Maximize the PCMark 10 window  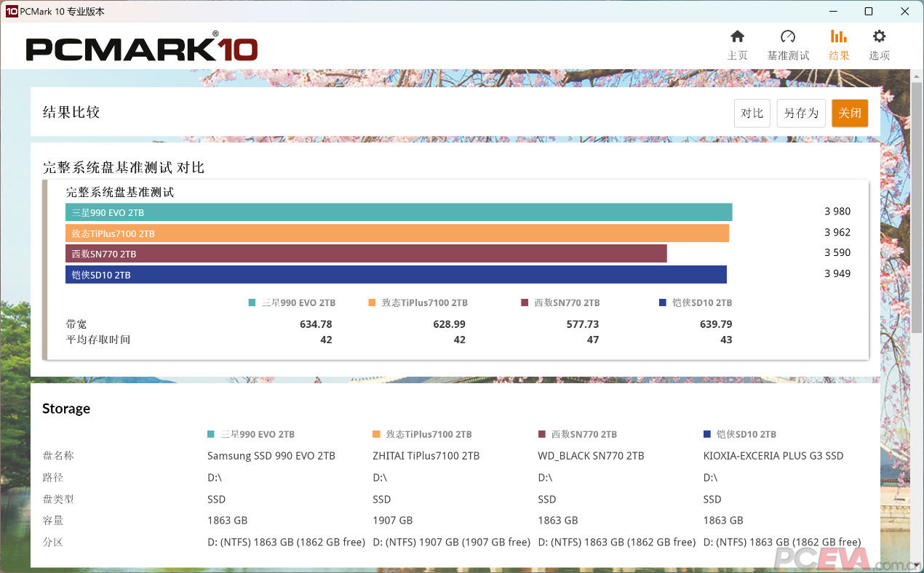click(869, 11)
